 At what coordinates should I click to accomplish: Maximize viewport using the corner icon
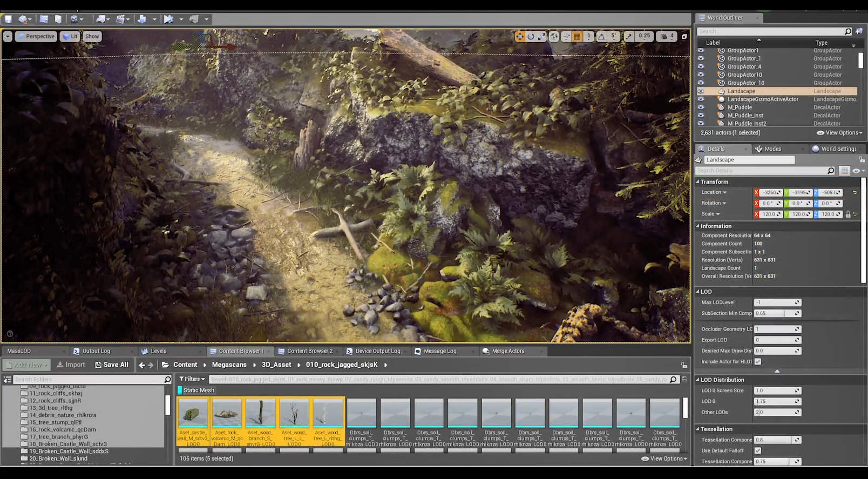[684, 36]
